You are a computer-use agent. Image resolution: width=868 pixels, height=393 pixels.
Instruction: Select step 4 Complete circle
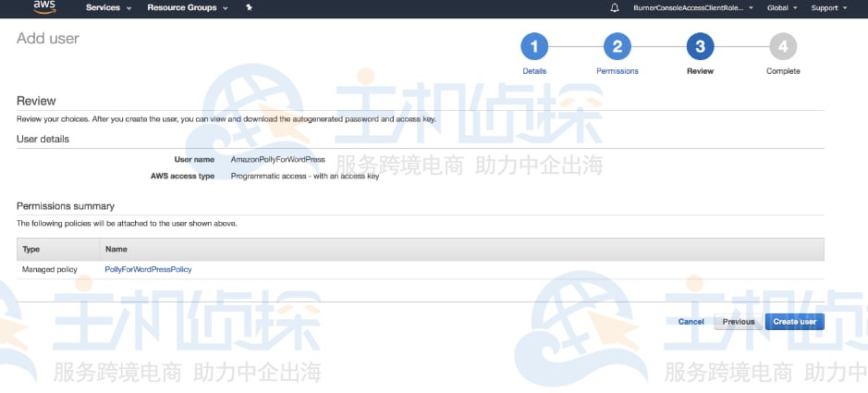[783, 46]
